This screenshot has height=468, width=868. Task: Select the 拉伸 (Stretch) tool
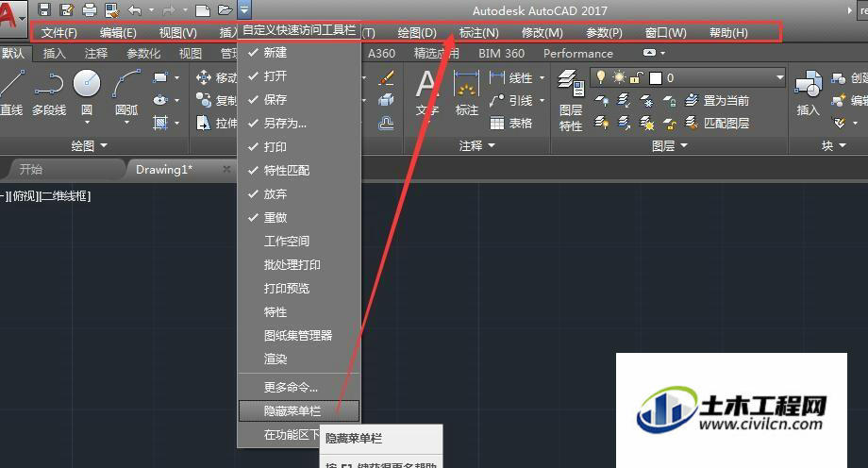[216, 123]
